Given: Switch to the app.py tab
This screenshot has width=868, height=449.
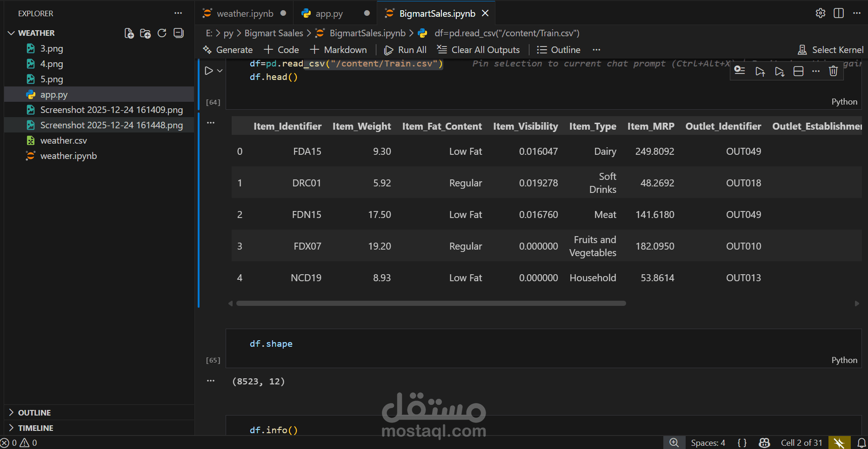Looking at the screenshot, I should (329, 13).
